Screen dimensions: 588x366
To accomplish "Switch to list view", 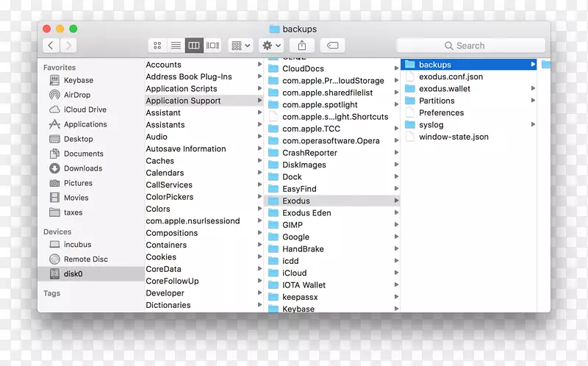I will click(176, 46).
